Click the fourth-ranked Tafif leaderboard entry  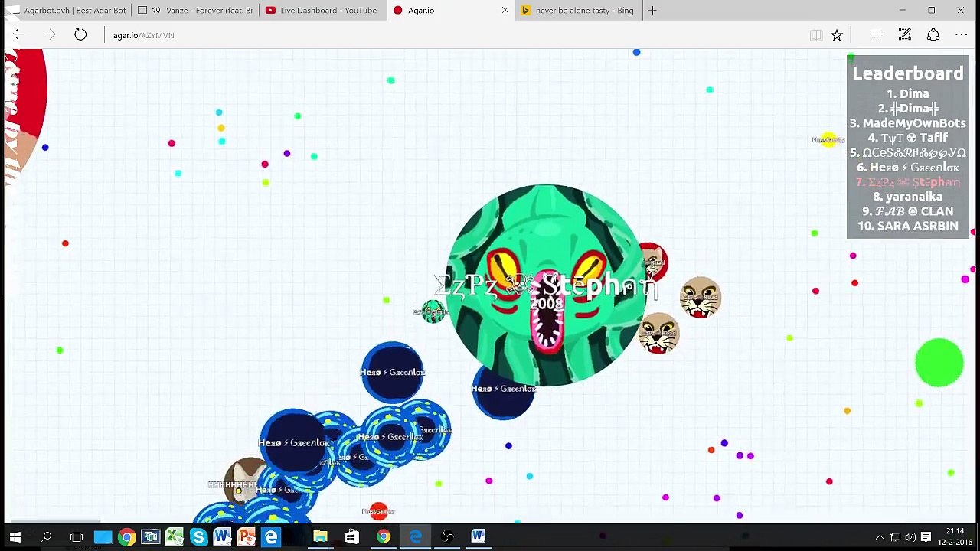coord(908,138)
